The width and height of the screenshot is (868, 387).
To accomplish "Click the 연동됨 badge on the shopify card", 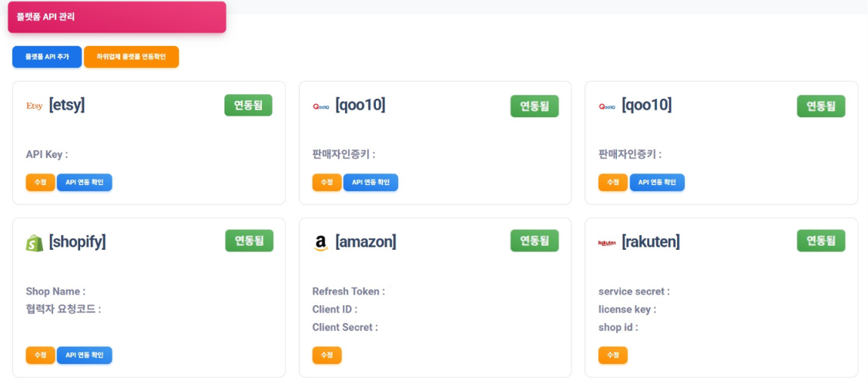I will [249, 241].
